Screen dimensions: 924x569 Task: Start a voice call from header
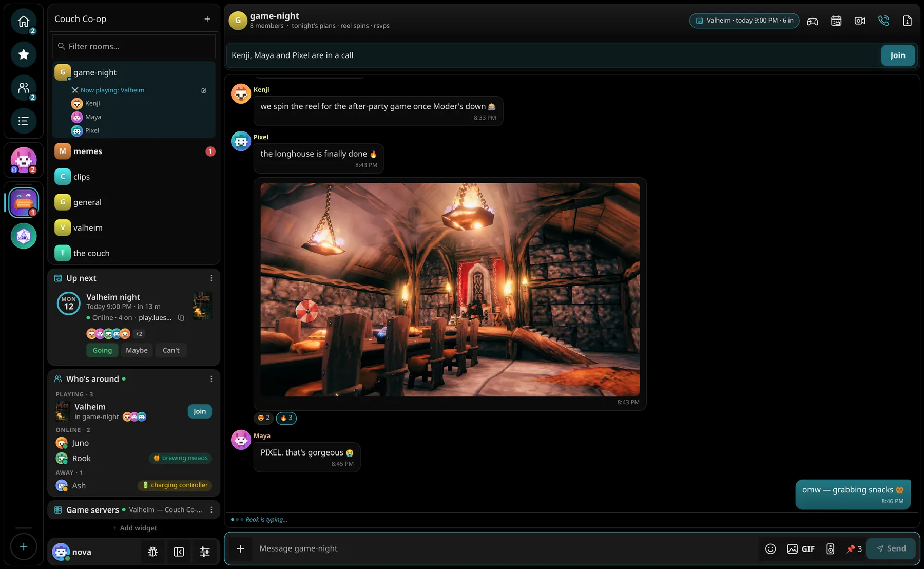(883, 21)
